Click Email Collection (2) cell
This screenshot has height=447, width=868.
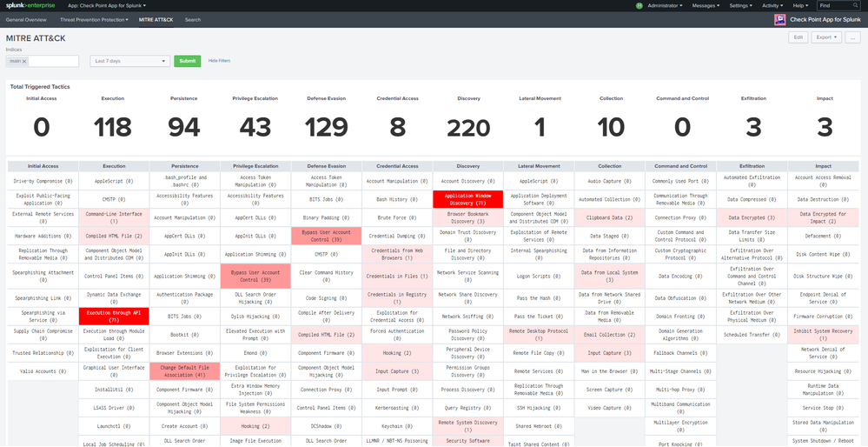[x=609, y=335]
